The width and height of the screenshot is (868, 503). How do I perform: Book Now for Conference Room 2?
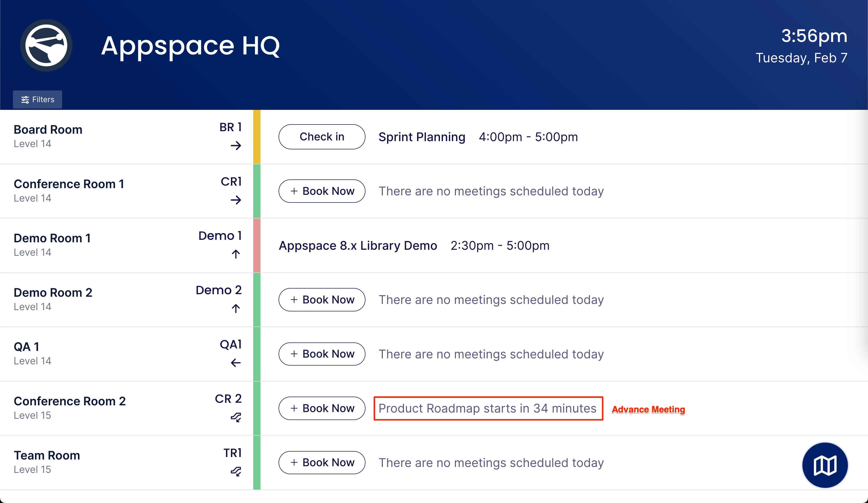tap(322, 408)
